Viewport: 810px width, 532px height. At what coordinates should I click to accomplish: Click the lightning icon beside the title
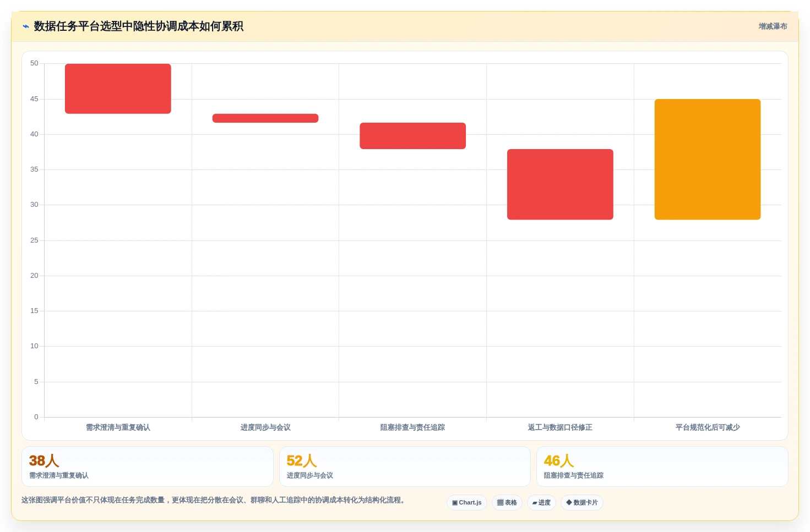[25, 26]
